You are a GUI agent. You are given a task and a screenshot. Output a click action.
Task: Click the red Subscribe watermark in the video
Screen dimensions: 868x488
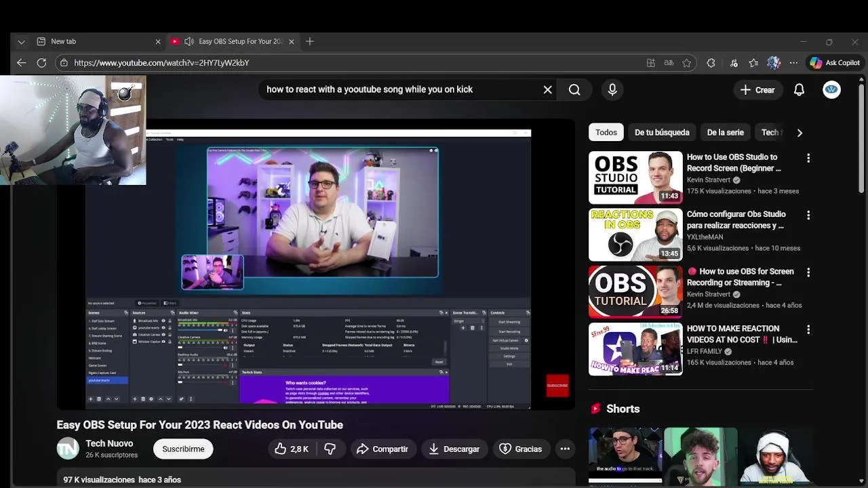557,386
